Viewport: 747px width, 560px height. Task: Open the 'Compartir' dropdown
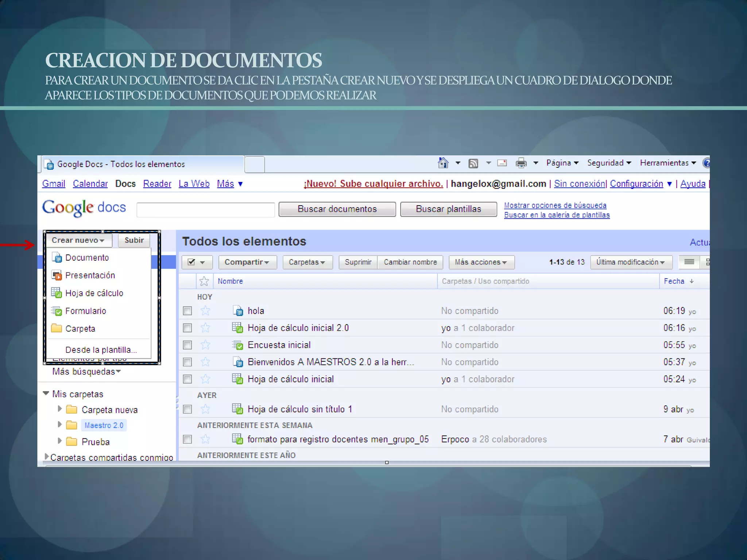tap(247, 262)
